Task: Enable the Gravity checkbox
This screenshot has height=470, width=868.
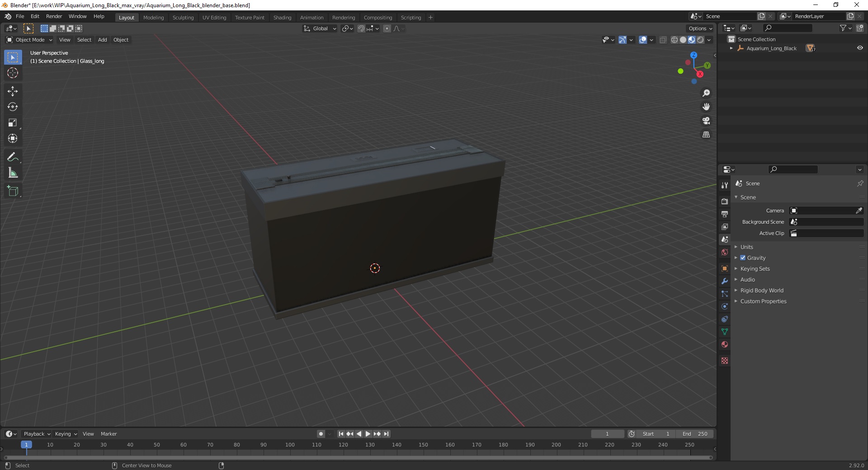Action: [x=743, y=258]
